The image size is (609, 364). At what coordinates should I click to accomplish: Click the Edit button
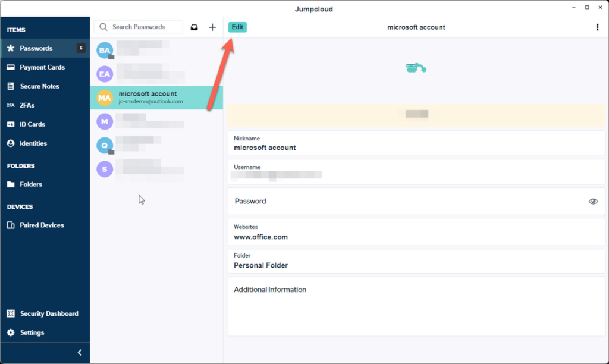click(237, 27)
